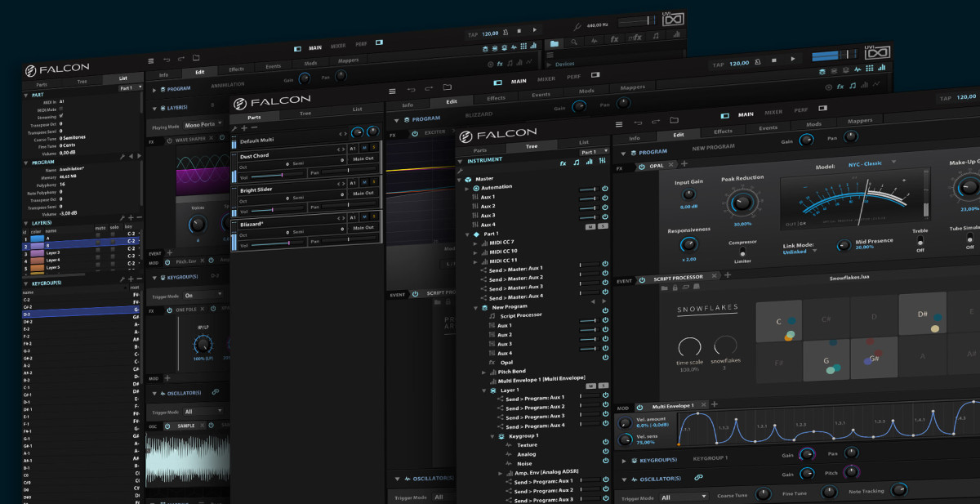Toggle the OPAL effect power button

tap(641, 167)
